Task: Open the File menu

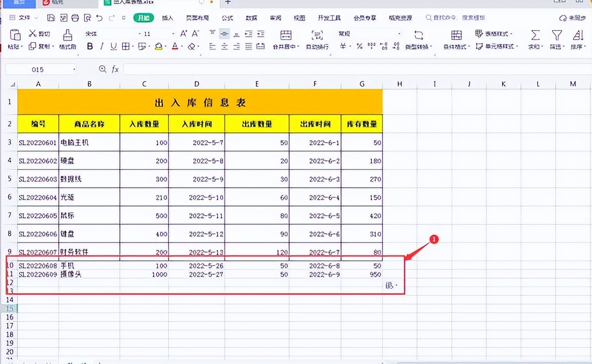Action: pyautogui.click(x=24, y=18)
